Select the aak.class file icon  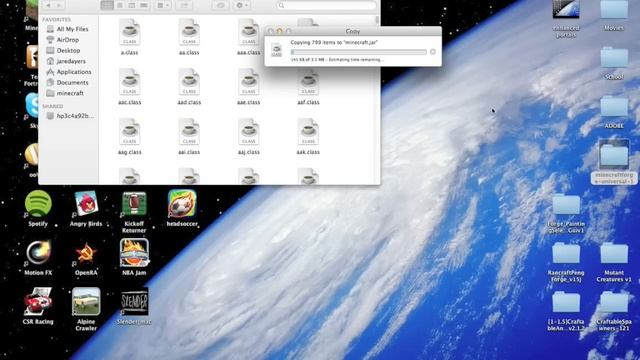308,132
